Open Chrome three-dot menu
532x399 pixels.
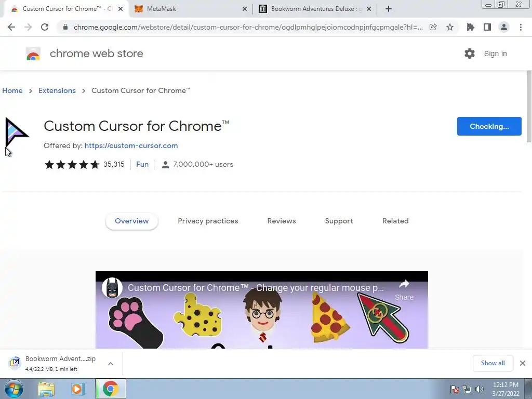pyautogui.click(x=521, y=27)
